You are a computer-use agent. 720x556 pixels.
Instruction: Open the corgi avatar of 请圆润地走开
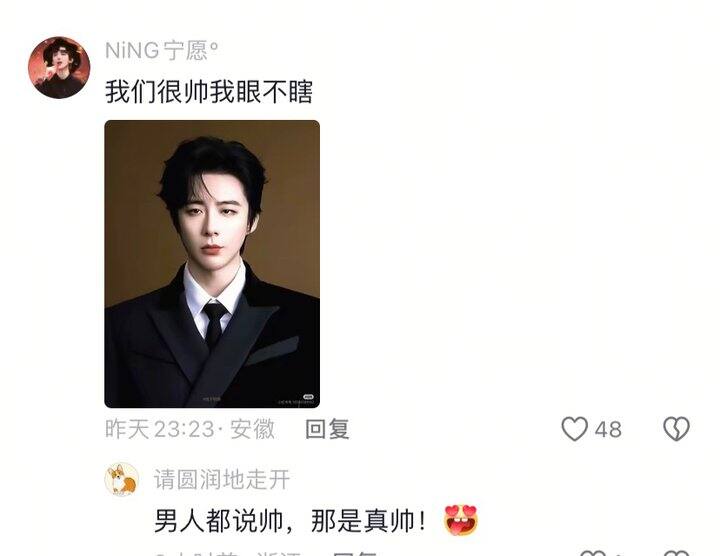[x=122, y=479]
